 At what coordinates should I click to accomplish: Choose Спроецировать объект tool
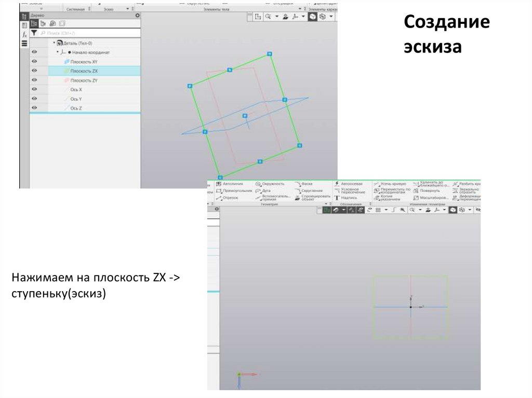[312, 198]
